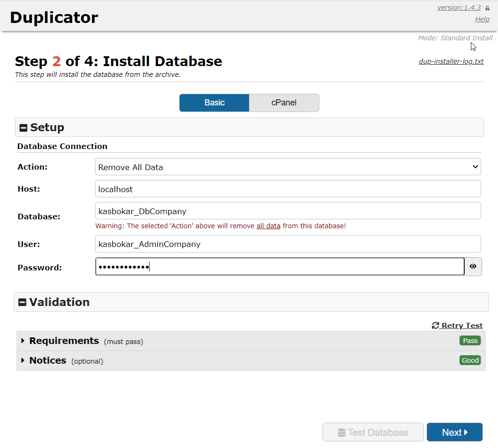Click the Retry Test link

(457, 325)
